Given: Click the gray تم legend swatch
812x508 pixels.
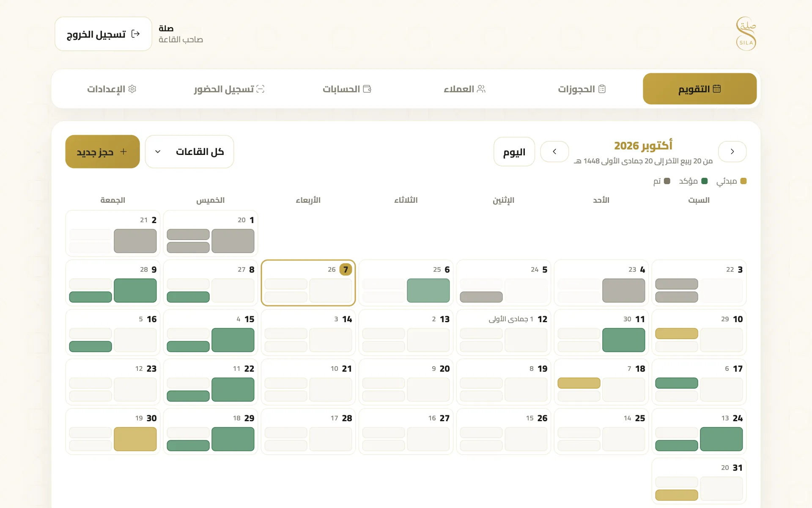Looking at the screenshot, I should 667,181.
